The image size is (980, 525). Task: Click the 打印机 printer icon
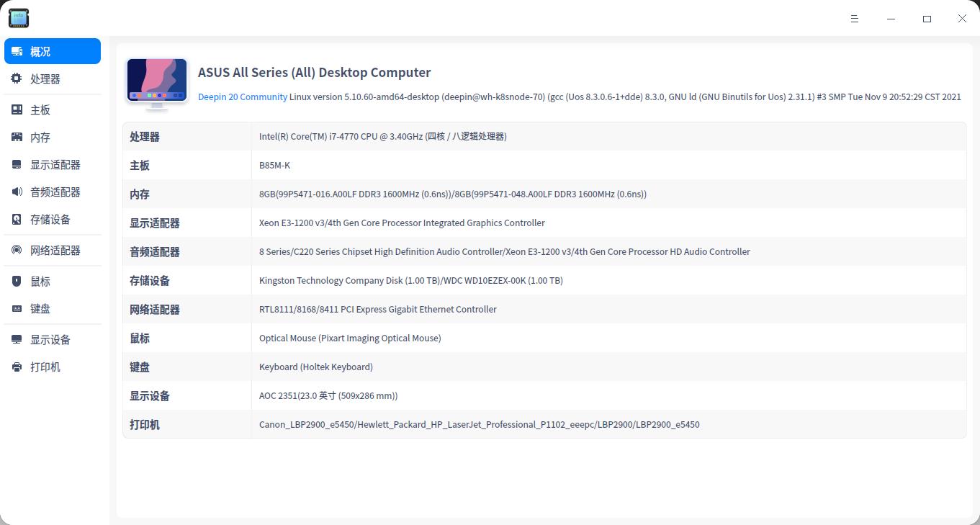(17, 367)
